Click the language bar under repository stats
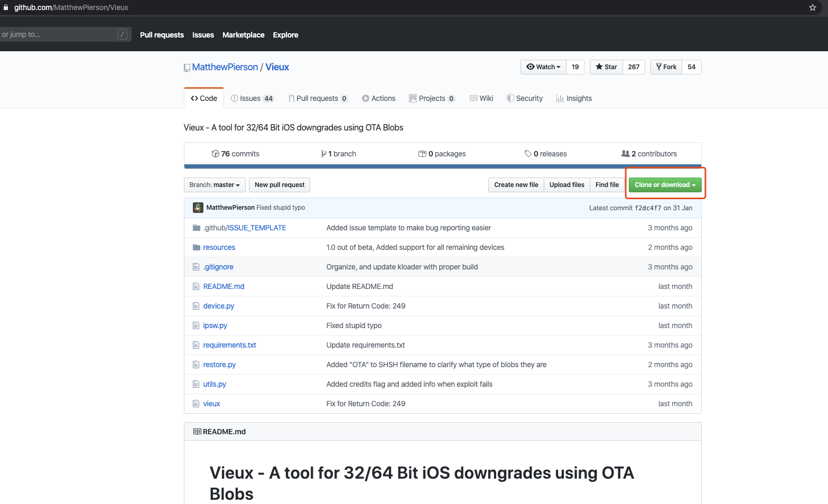The image size is (828, 504). click(x=443, y=166)
